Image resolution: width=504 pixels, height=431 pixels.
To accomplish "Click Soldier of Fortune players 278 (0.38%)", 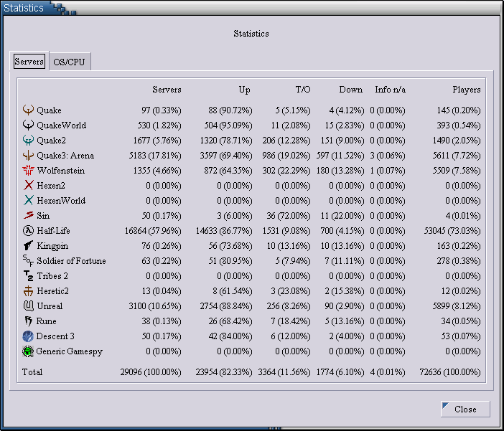I will pos(459,261).
